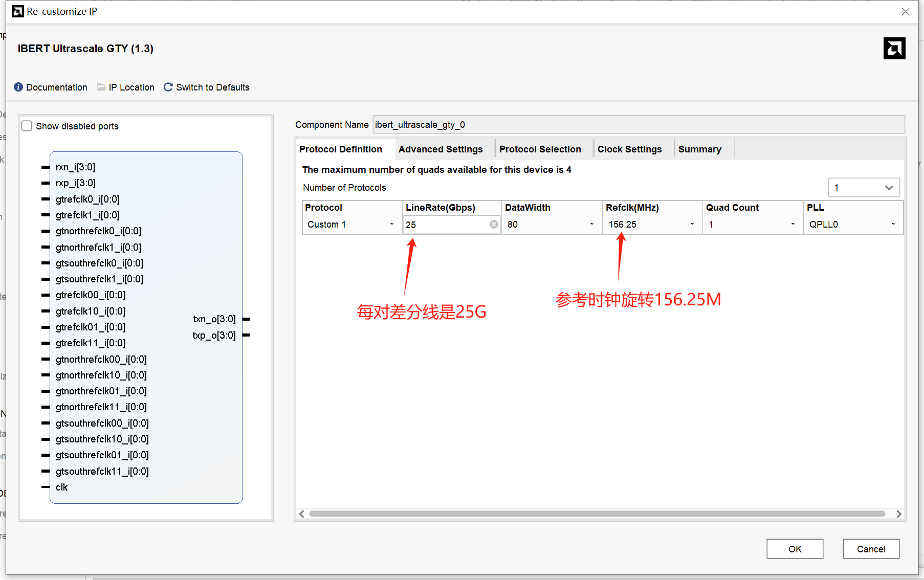Select the rxn_i[3:0] port
The width and height of the screenshot is (924, 580).
pyautogui.click(x=75, y=167)
